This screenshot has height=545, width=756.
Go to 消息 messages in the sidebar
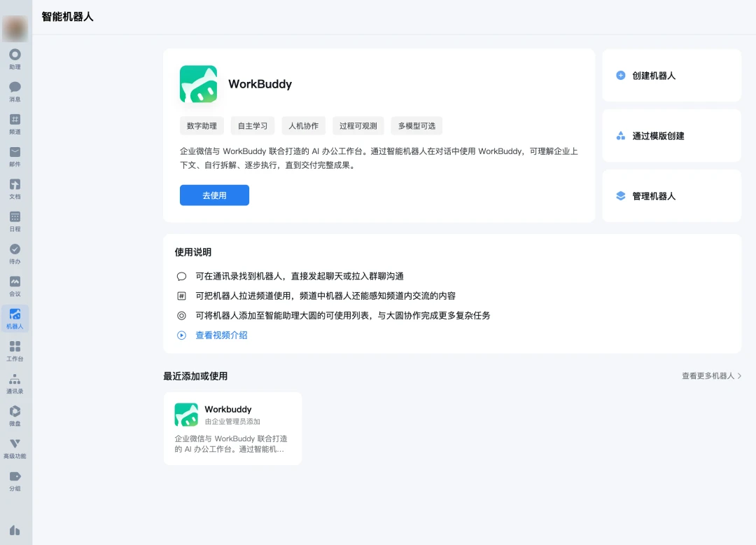tap(15, 92)
